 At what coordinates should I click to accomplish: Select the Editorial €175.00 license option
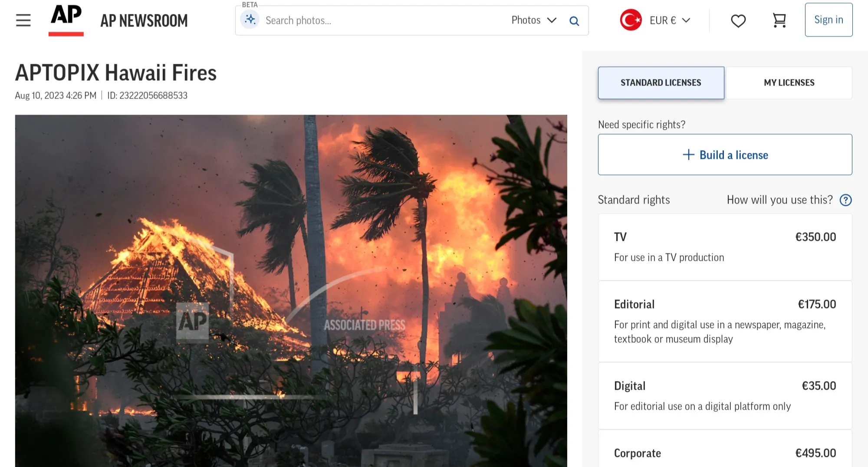click(725, 321)
